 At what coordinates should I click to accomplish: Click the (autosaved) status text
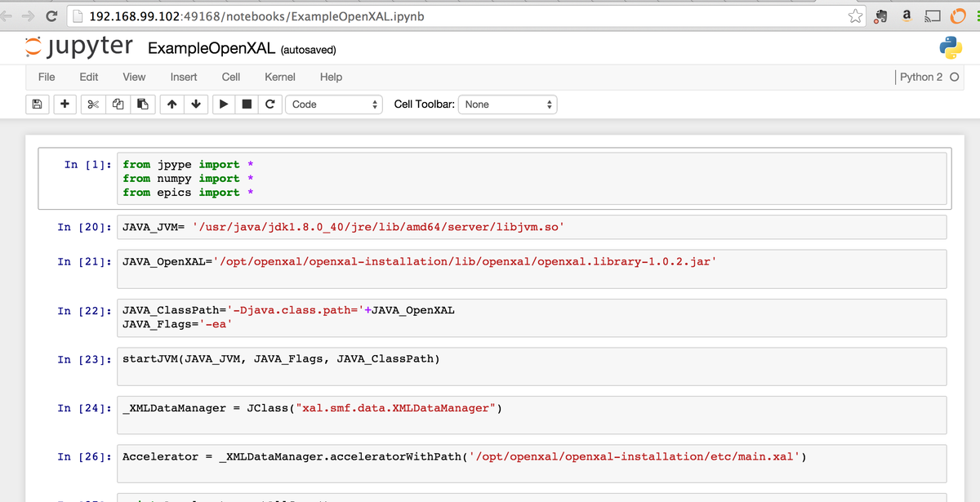click(308, 50)
